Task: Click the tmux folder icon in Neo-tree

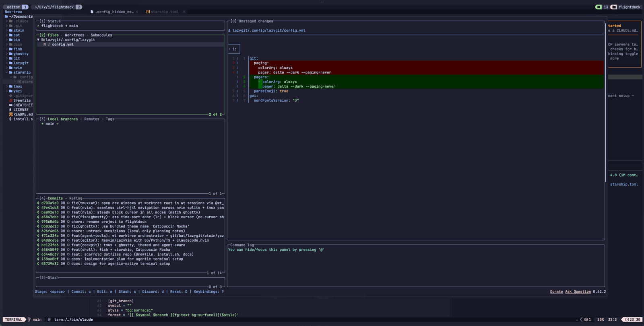Action: click(x=11, y=86)
